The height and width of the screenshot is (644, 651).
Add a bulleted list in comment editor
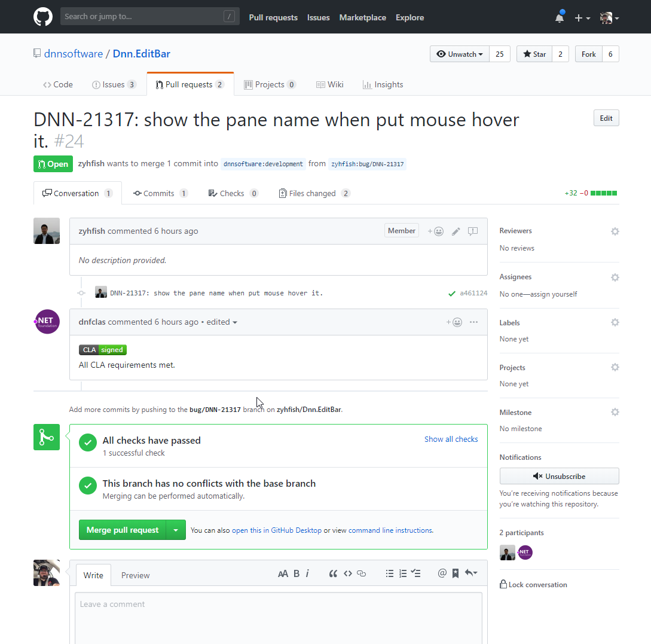[389, 573]
